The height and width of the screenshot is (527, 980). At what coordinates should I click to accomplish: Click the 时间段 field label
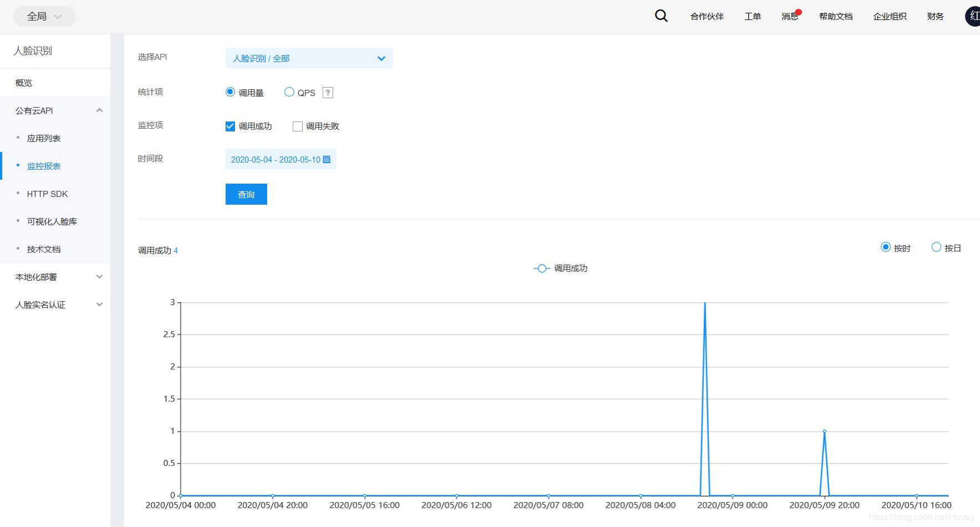pyautogui.click(x=151, y=159)
